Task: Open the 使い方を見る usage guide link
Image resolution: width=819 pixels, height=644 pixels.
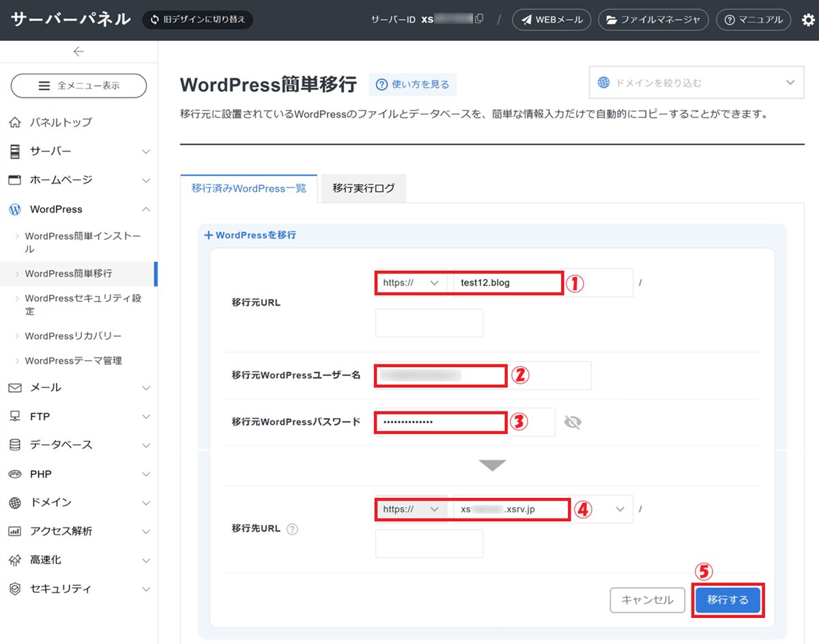Action: coord(413,85)
